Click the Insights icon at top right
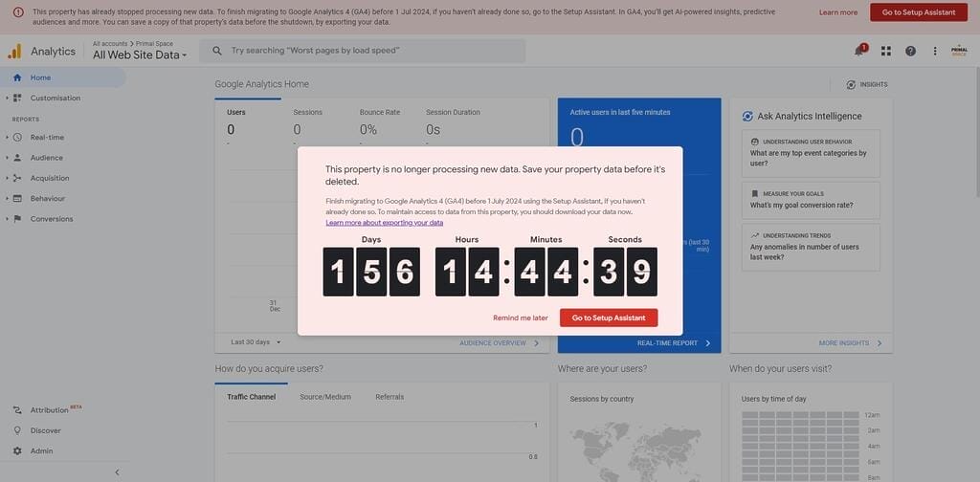The height and width of the screenshot is (482, 980). point(851,84)
